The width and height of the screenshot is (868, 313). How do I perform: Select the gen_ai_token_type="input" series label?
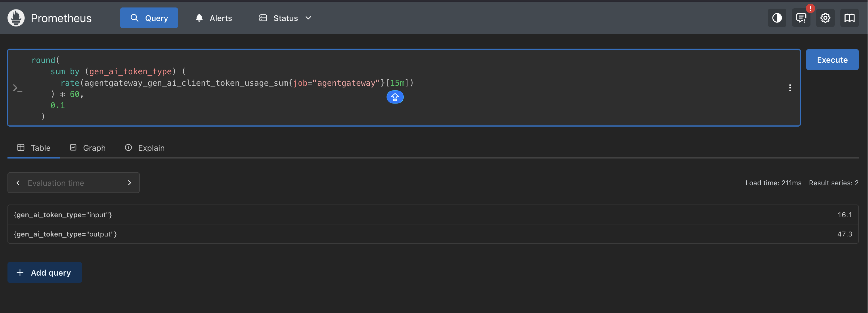63,215
